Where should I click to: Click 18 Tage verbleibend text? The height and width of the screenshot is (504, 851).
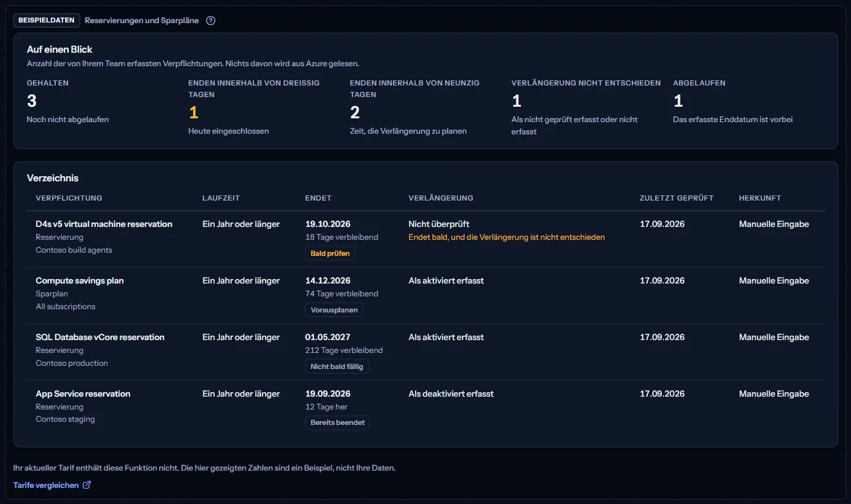[x=342, y=237]
